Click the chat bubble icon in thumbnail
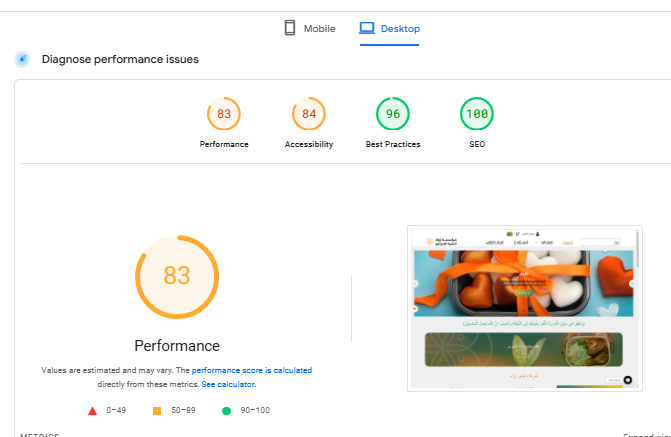The width and height of the screenshot is (671, 437). 627,380
